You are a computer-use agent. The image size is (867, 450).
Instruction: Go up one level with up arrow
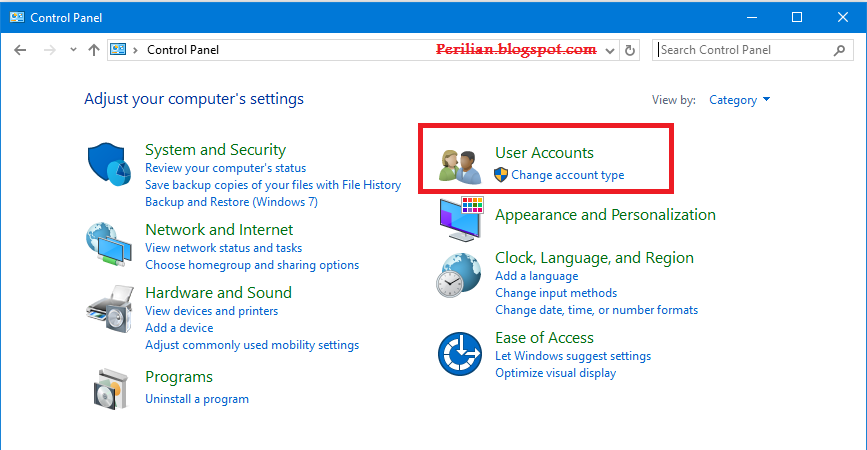[93, 50]
